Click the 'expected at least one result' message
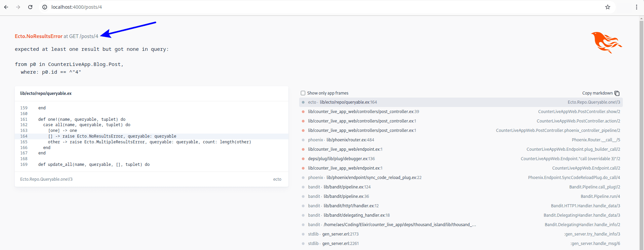The height and width of the screenshot is (250, 644). (92, 49)
